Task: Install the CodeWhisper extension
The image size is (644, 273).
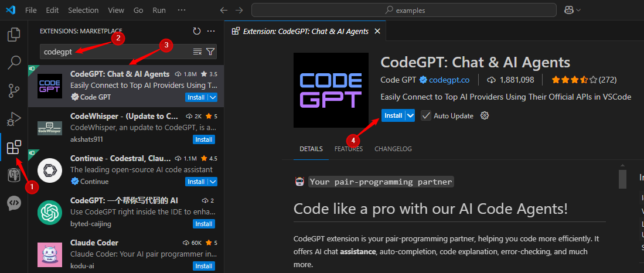Action: 204,139
